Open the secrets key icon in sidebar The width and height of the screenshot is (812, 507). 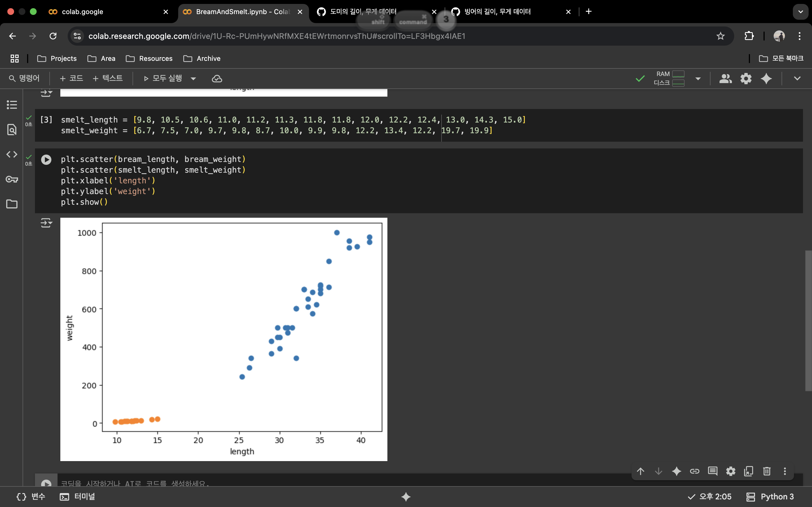(x=12, y=179)
